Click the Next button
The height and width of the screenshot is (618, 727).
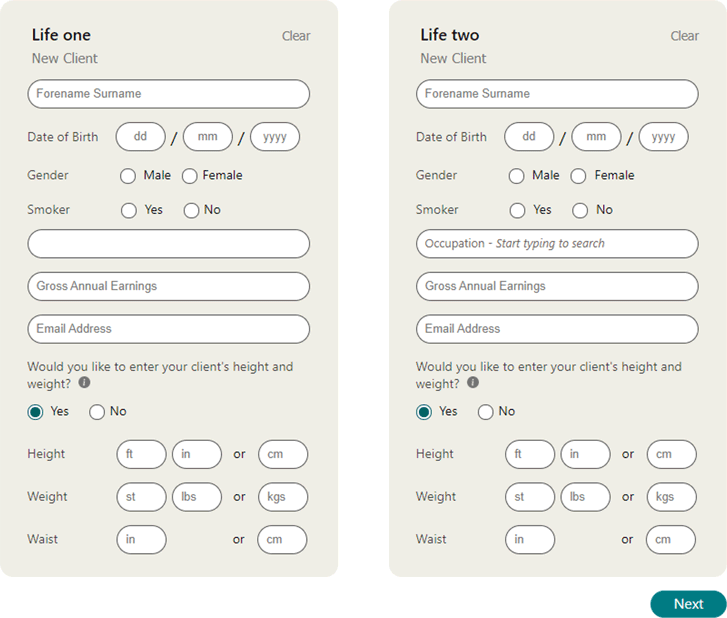click(688, 604)
